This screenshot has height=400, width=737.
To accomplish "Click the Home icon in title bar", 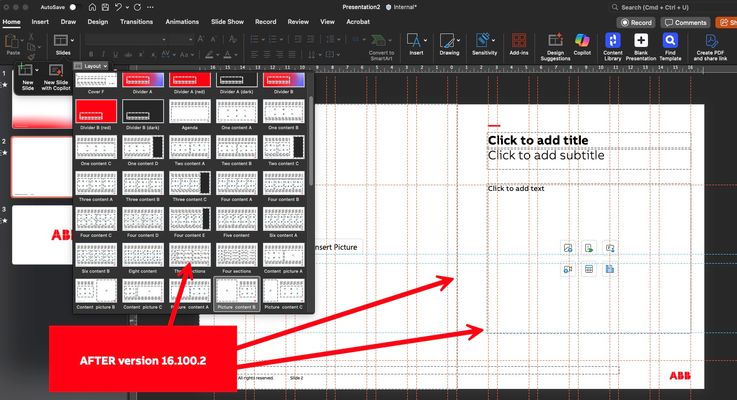I will pos(92,7).
